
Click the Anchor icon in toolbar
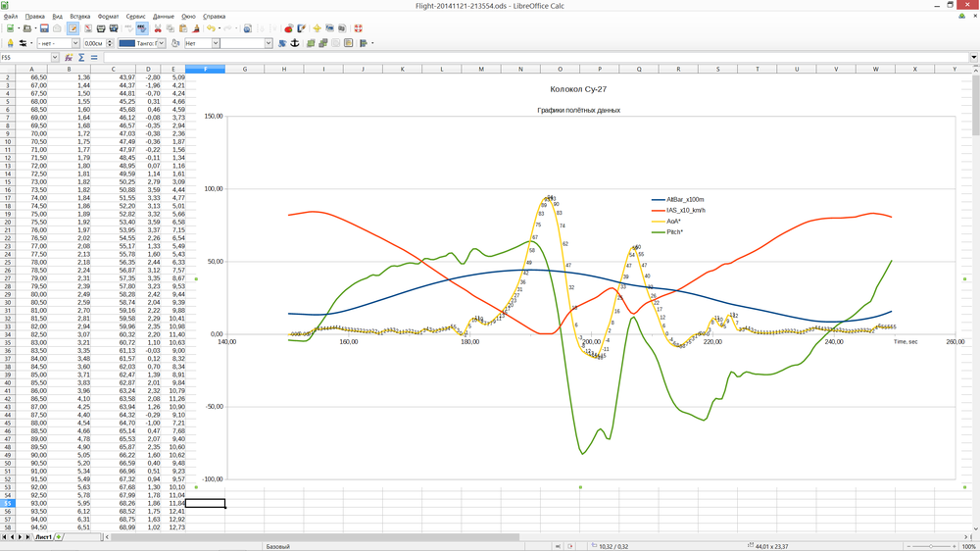(x=295, y=43)
